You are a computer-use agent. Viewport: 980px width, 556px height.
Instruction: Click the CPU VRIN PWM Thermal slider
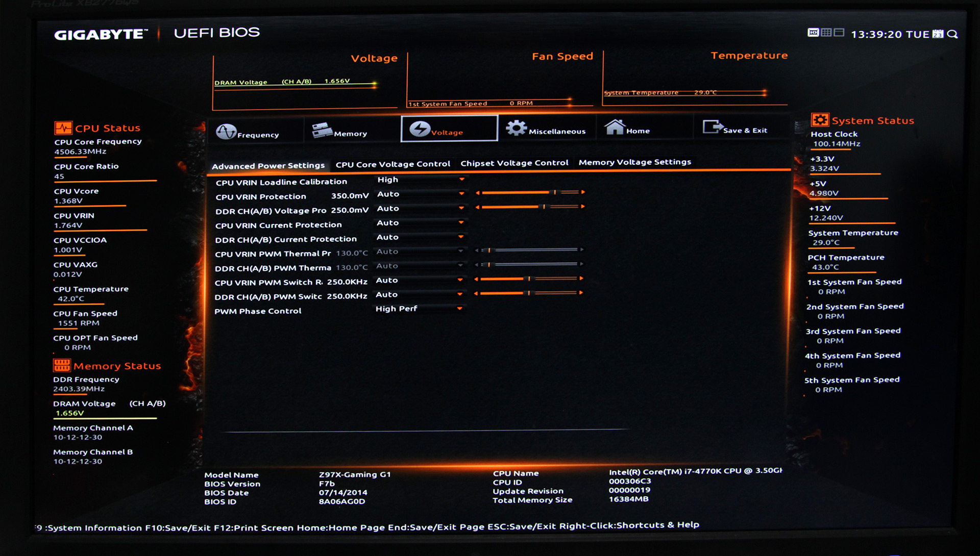[x=529, y=250]
